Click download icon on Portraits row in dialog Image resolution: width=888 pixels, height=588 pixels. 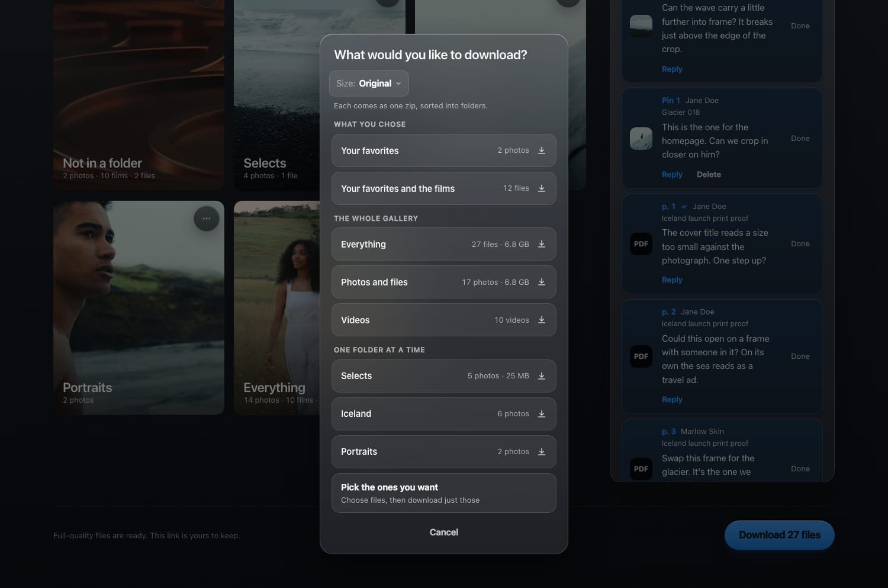542,452
